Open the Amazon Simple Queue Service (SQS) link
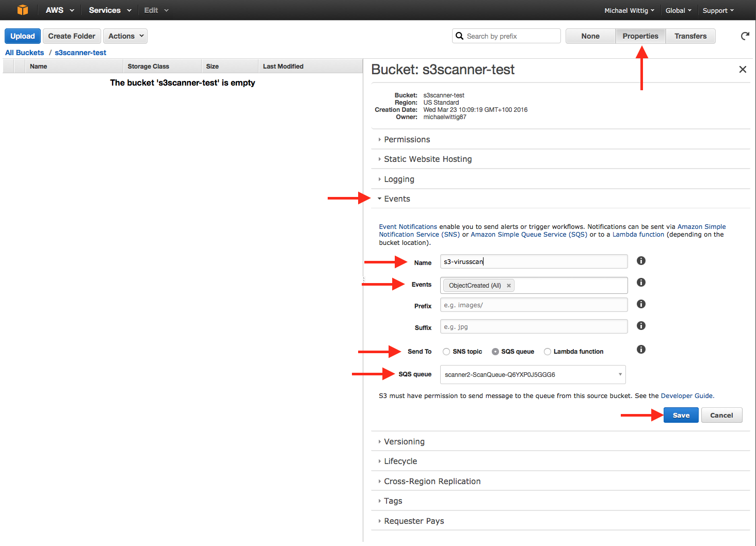This screenshot has height=546, width=756. point(529,235)
